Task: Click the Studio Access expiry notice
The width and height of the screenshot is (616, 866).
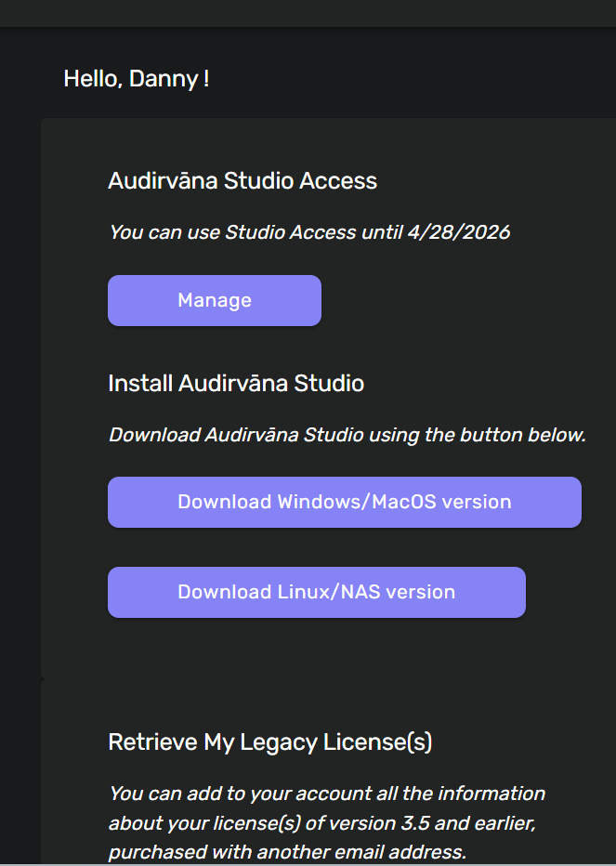Action: [309, 232]
